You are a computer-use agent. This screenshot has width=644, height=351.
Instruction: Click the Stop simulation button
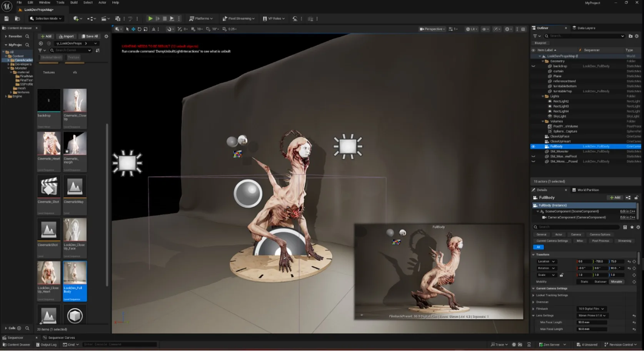pyautogui.click(x=165, y=18)
